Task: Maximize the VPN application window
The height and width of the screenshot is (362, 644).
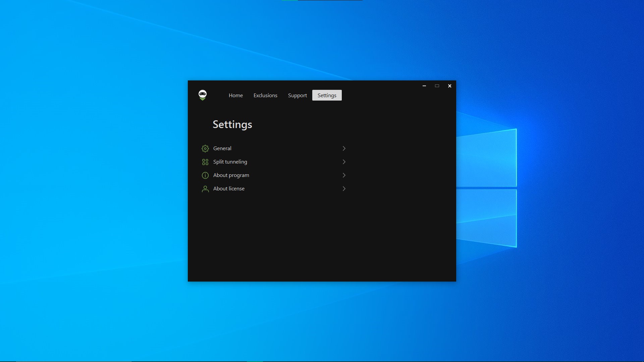Action: 437,86
